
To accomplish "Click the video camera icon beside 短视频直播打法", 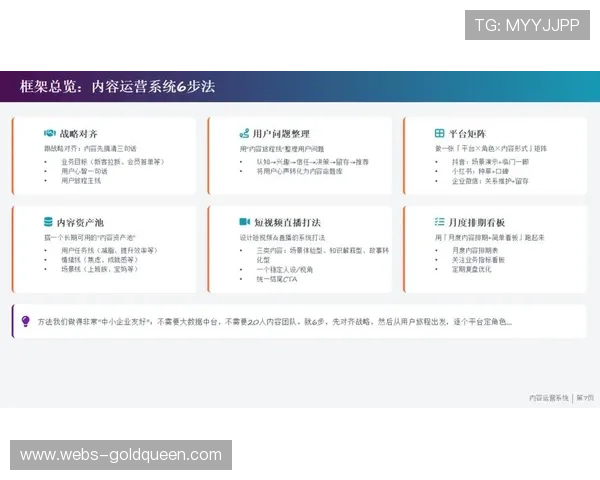I will point(245,222).
